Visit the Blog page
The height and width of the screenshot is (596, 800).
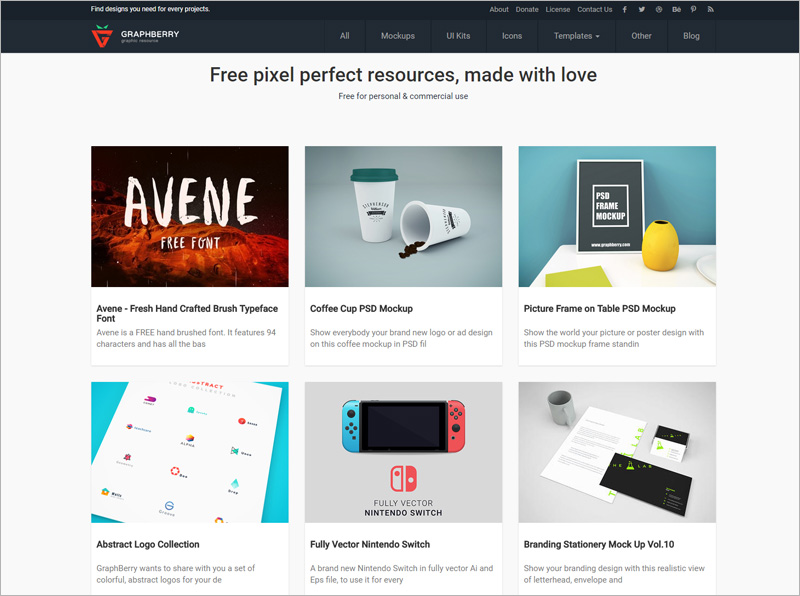pos(691,36)
